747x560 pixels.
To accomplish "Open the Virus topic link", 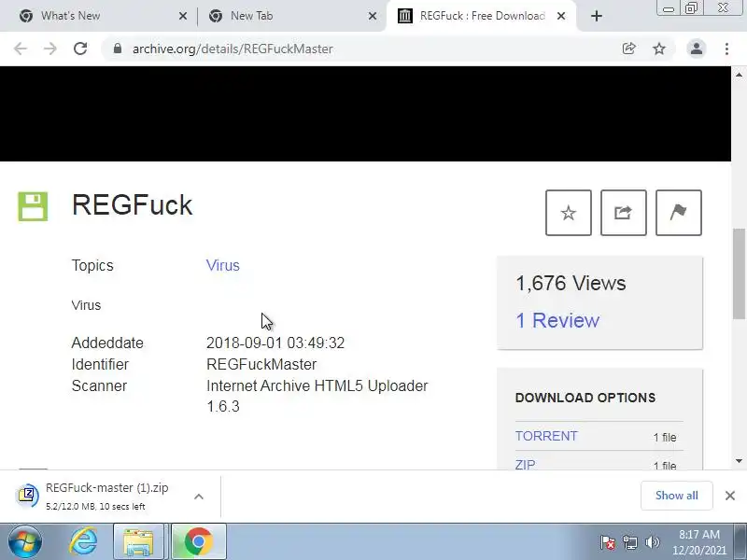I will click(x=222, y=265).
